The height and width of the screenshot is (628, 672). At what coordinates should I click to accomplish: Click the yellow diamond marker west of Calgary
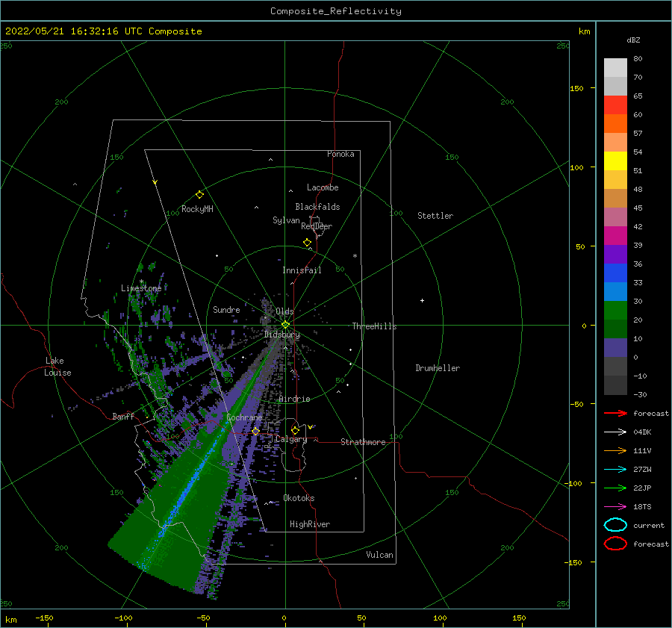coord(255,432)
